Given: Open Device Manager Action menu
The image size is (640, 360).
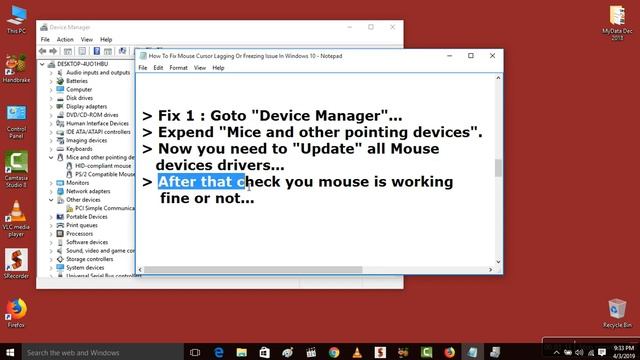Looking at the screenshot, I should (x=65, y=40).
